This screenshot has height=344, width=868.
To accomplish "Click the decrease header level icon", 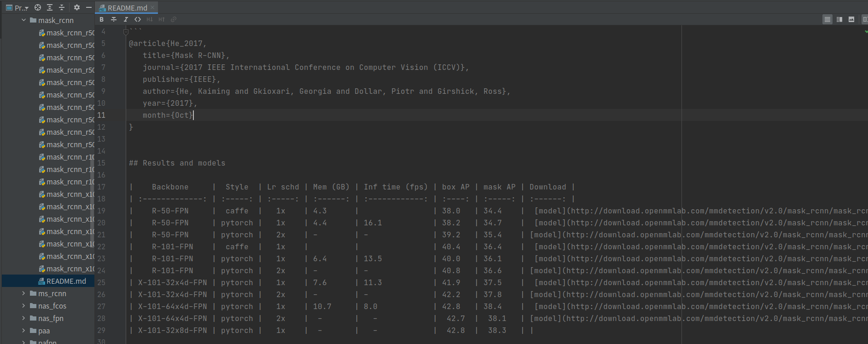I will click(150, 19).
